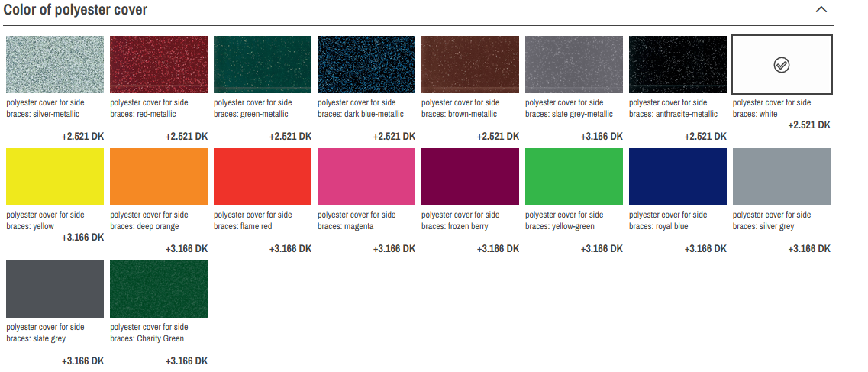Select the slate grey color swatch
The height and width of the screenshot is (372, 868).
pyautogui.click(x=55, y=289)
